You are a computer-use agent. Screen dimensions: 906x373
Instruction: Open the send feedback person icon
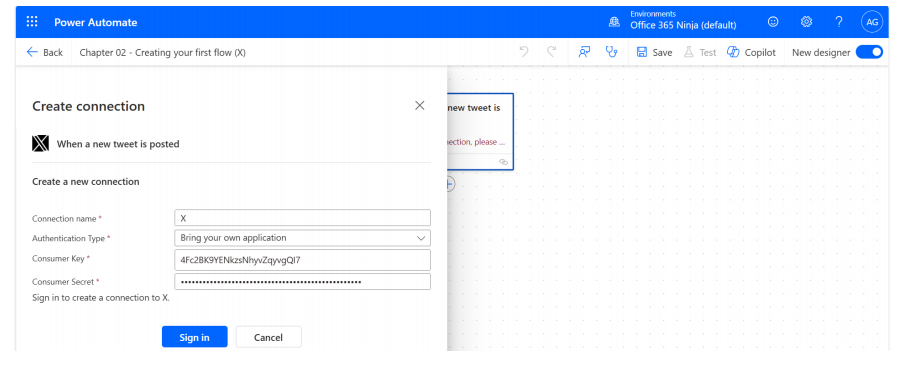coord(584,52)
